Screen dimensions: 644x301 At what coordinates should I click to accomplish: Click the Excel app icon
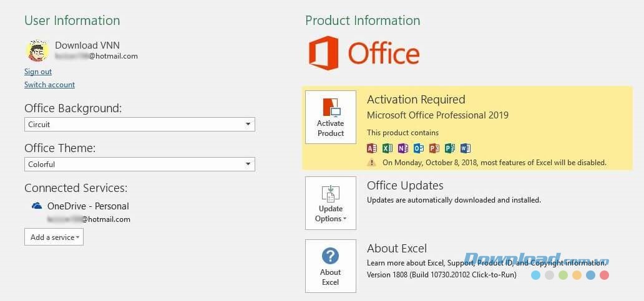coord(388,148)
